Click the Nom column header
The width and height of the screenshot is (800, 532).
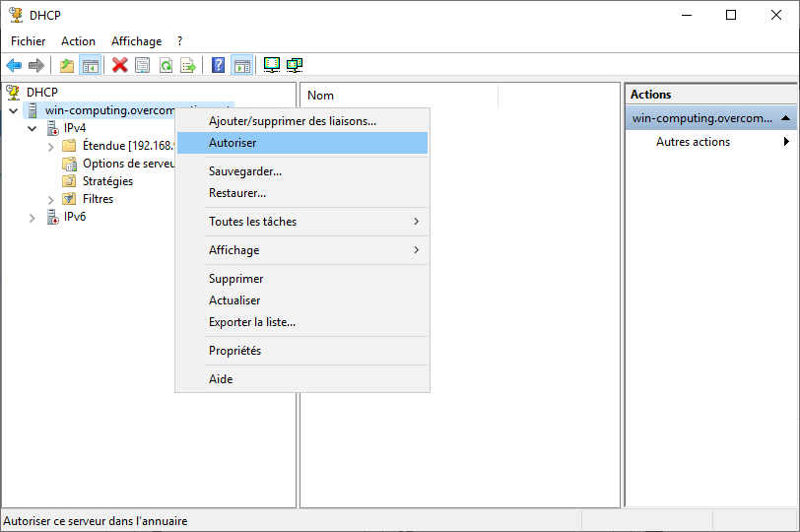pos(321,96)
